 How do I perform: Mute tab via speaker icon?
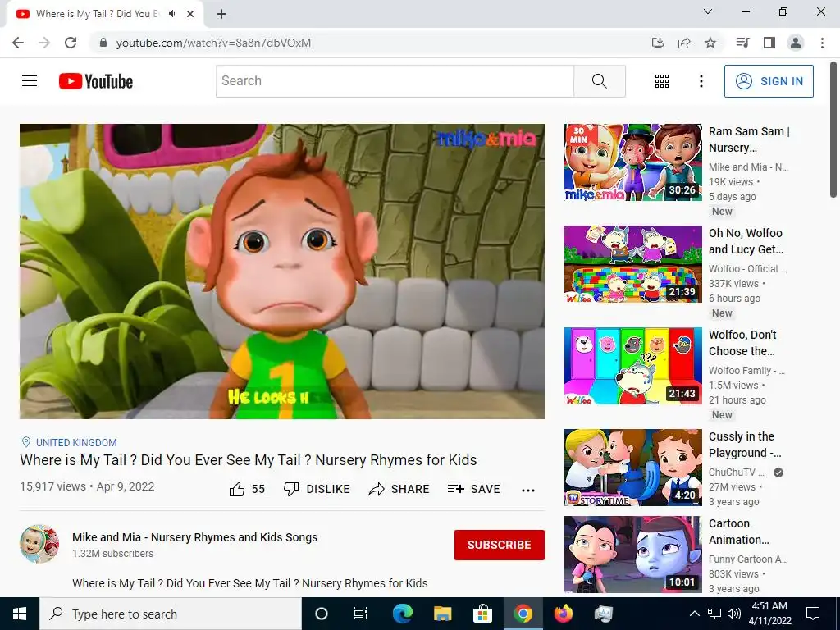pyautogui.click(x=172, y=14)
